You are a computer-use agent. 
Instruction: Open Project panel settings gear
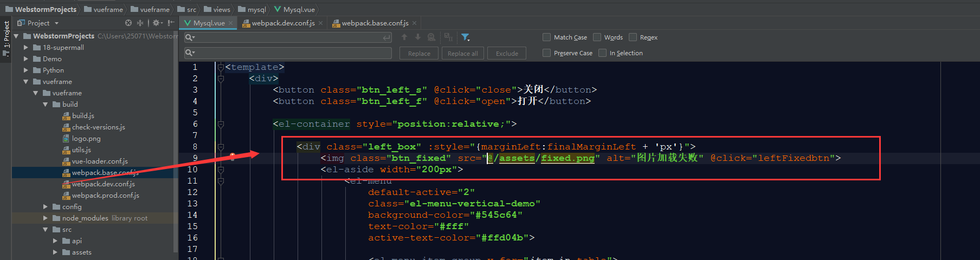[157, 23]
